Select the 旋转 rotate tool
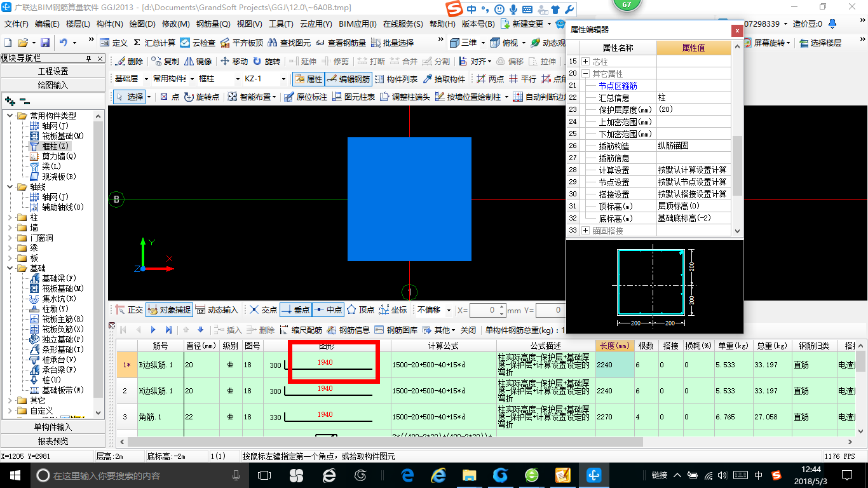This screenshot has width=868, height=488. coord(266,61)
